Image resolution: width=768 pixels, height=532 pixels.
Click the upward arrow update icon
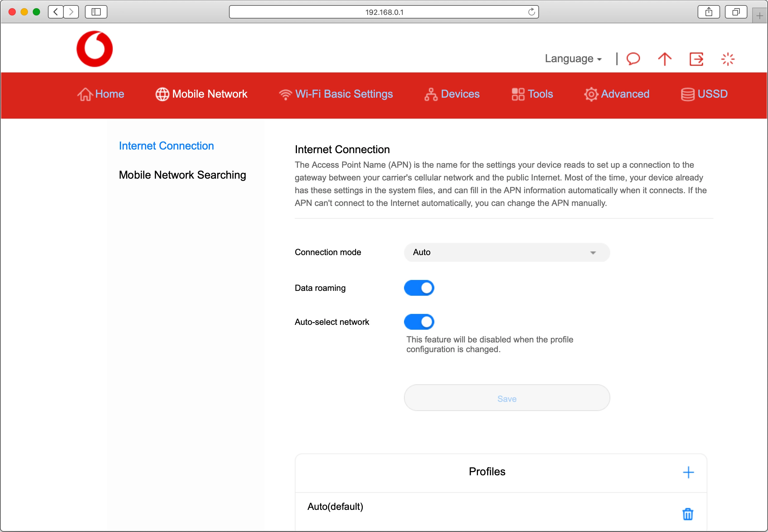(x=664, y=59)
